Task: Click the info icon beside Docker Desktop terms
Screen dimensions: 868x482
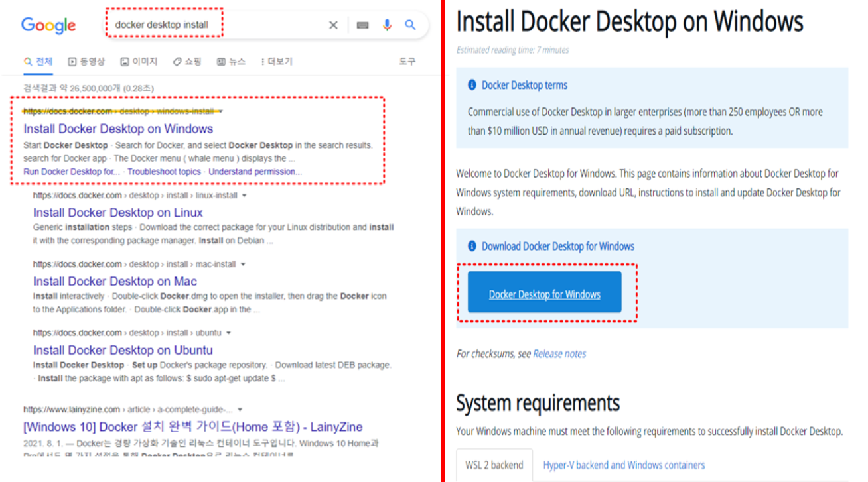Action: tap(472, 85)
